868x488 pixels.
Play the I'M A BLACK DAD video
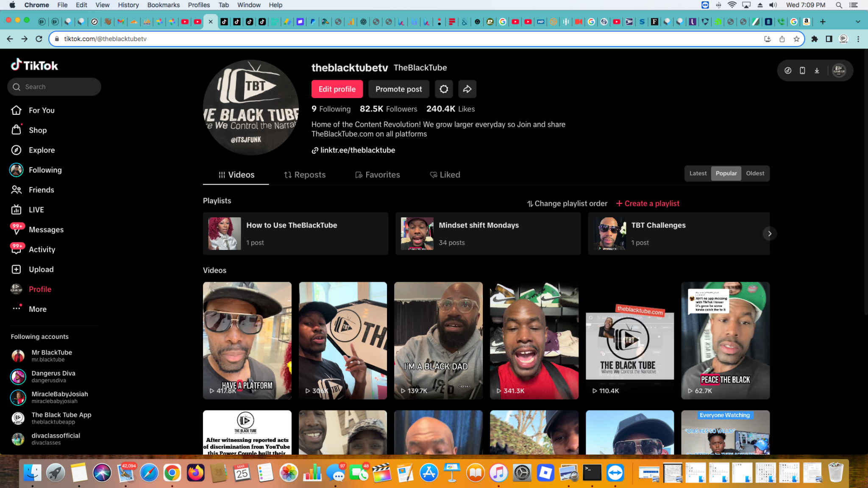[438, 341]
